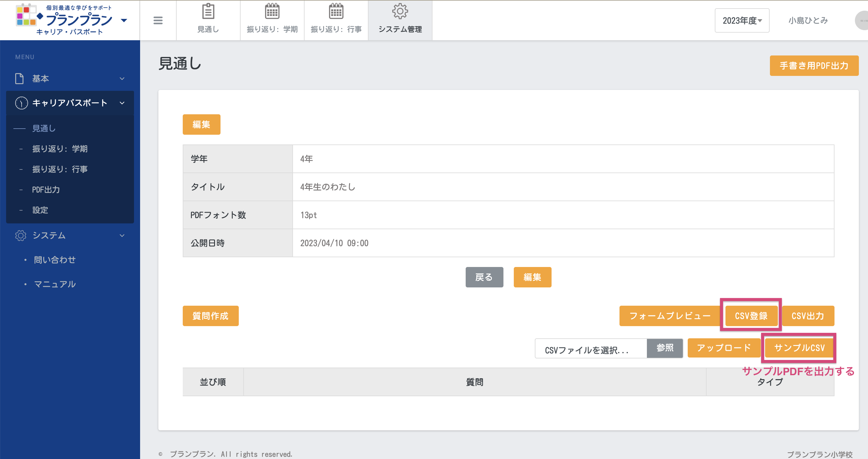Expand the 基本 menu chevron
Image resolution: width=868 pixels, height=459 pixels.
point(122,79)
